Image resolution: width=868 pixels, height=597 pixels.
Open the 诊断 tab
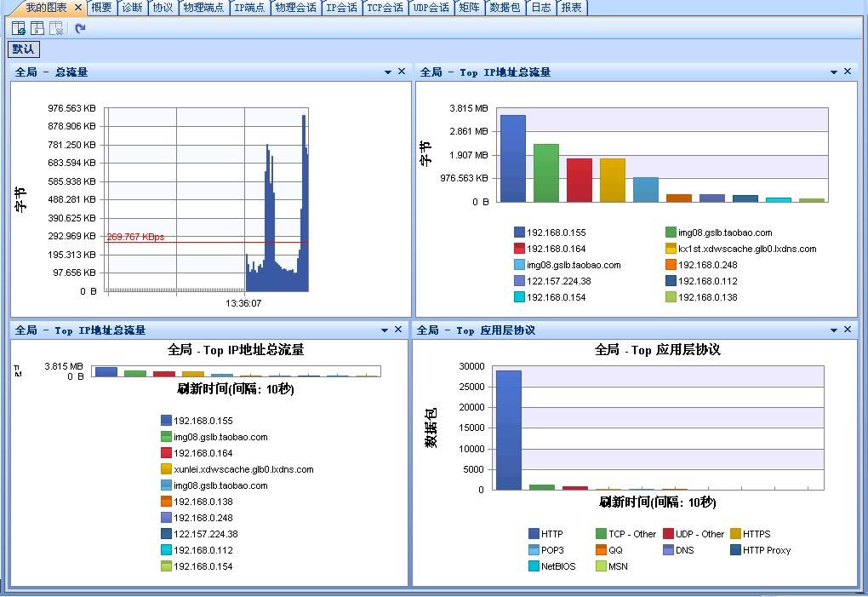coord(132,8)
